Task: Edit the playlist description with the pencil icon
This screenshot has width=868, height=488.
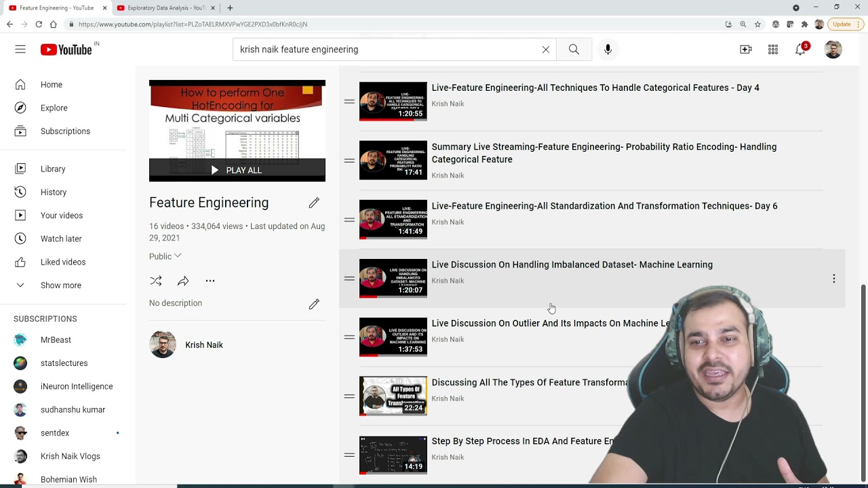Action: coord(314,304)
